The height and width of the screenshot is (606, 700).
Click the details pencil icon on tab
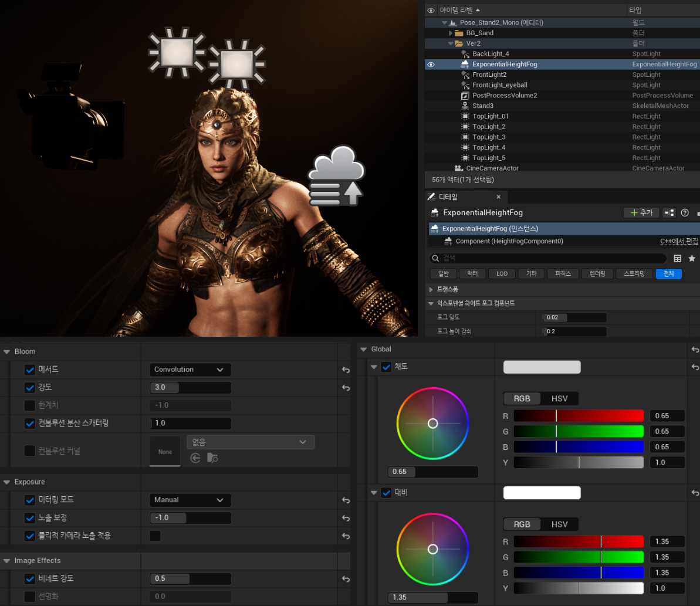coord(431,197)
